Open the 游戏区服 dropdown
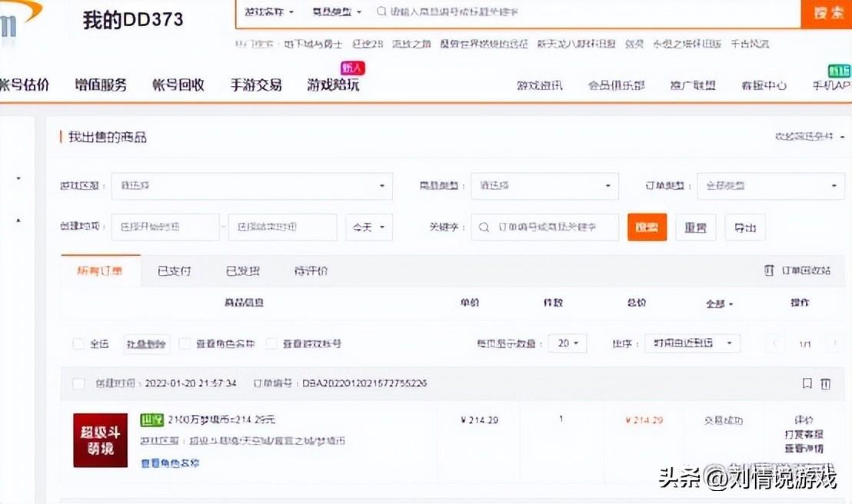The image size is (852, 504). coord(251,186)
